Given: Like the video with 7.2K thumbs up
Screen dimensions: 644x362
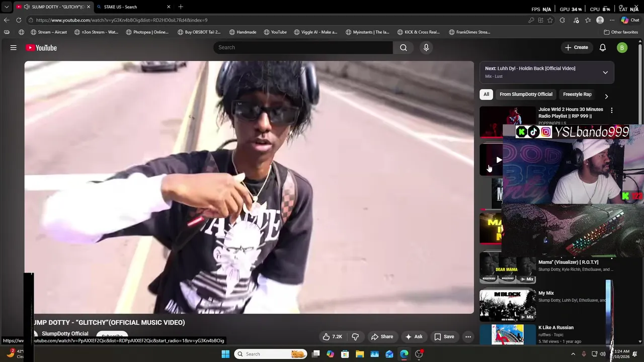Looking at the screenshot, I should pos(332,337).
